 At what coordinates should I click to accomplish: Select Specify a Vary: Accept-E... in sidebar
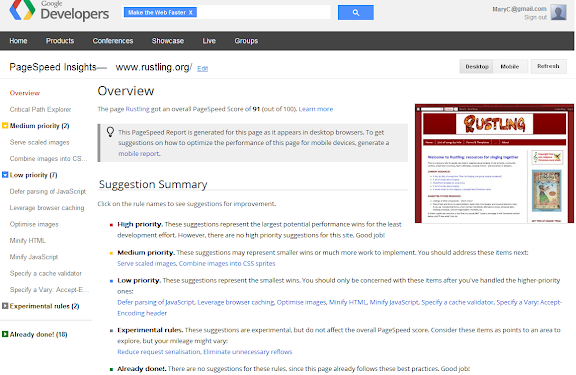coord(49,290)
